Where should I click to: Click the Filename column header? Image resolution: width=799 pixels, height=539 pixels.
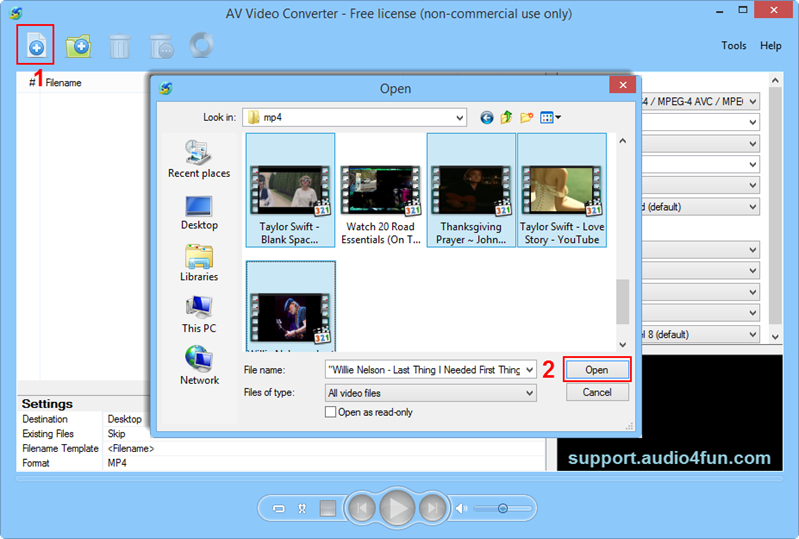pyautogui.click(x=63, y=83)
